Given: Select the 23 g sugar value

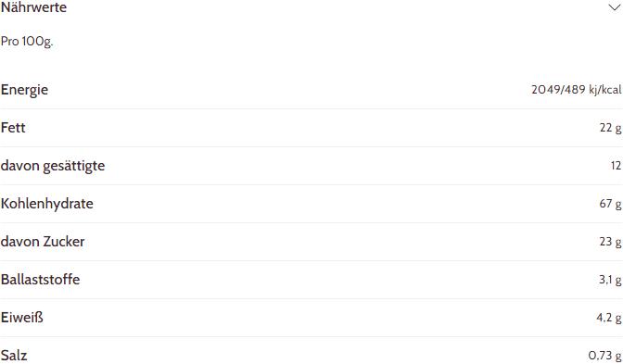Looking at the screenshot, I should (610, 242).
